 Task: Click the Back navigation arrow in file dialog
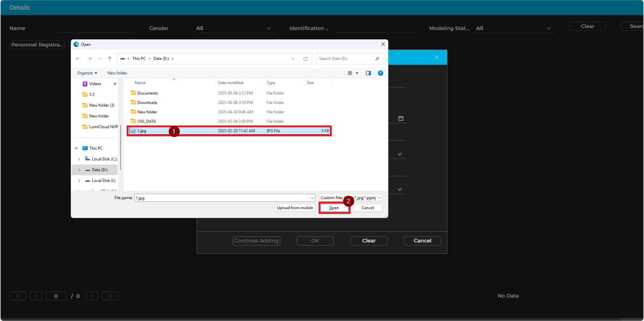point(78,58)
